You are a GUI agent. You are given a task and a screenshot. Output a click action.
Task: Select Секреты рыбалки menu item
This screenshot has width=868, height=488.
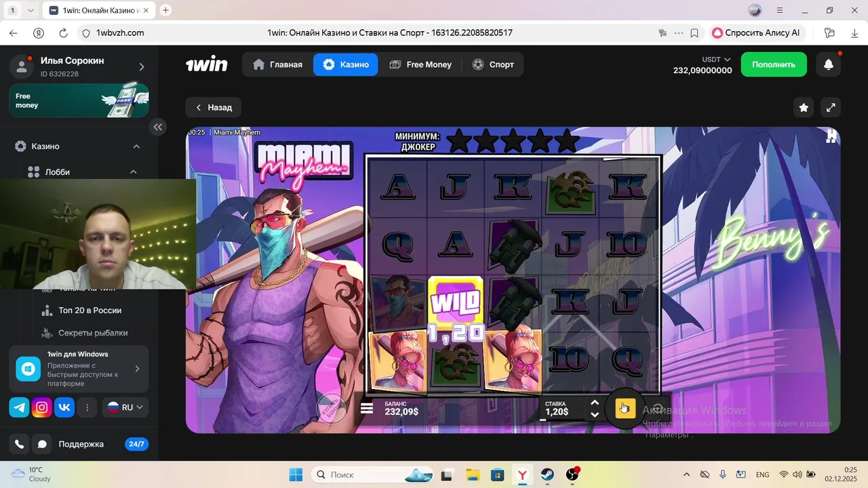[85, 333]
